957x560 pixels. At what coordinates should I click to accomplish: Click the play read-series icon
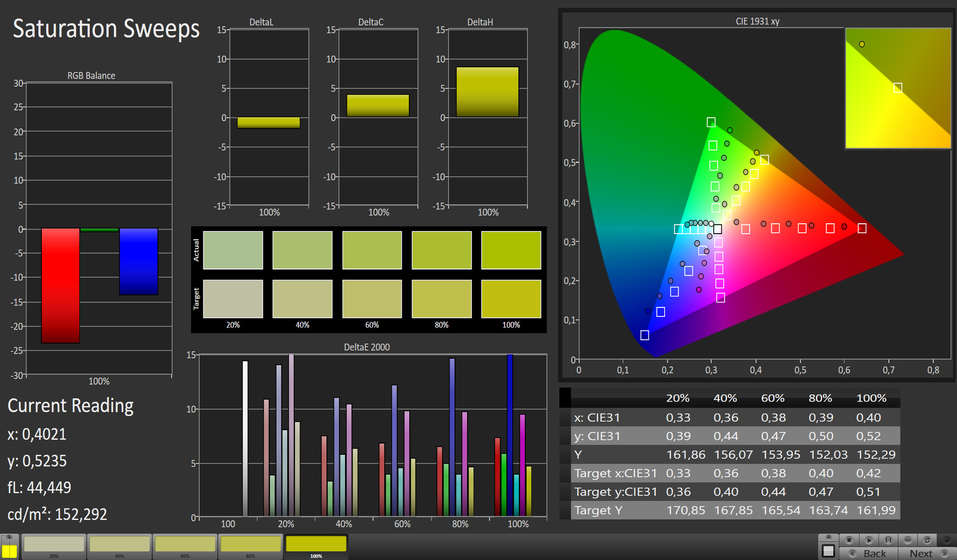tap(869, 540)
